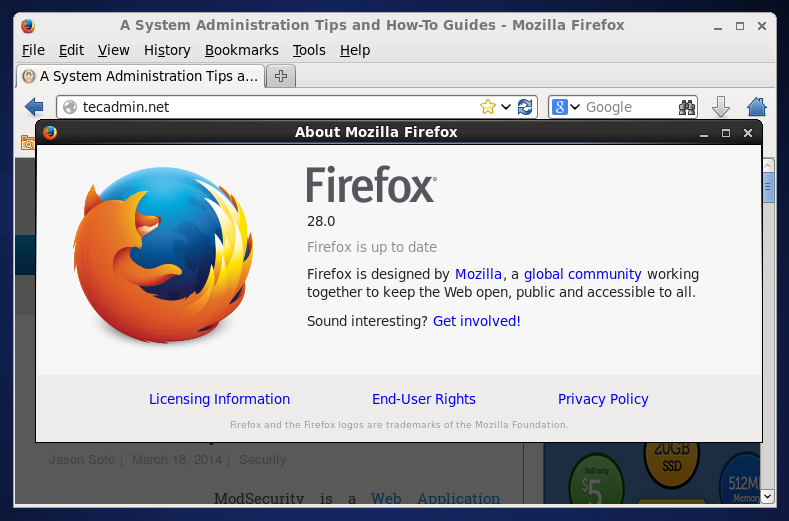Open the Downloads arrow icon
Image resolution: width=789 pixels, height=521 pixels.
coord(721,107)
